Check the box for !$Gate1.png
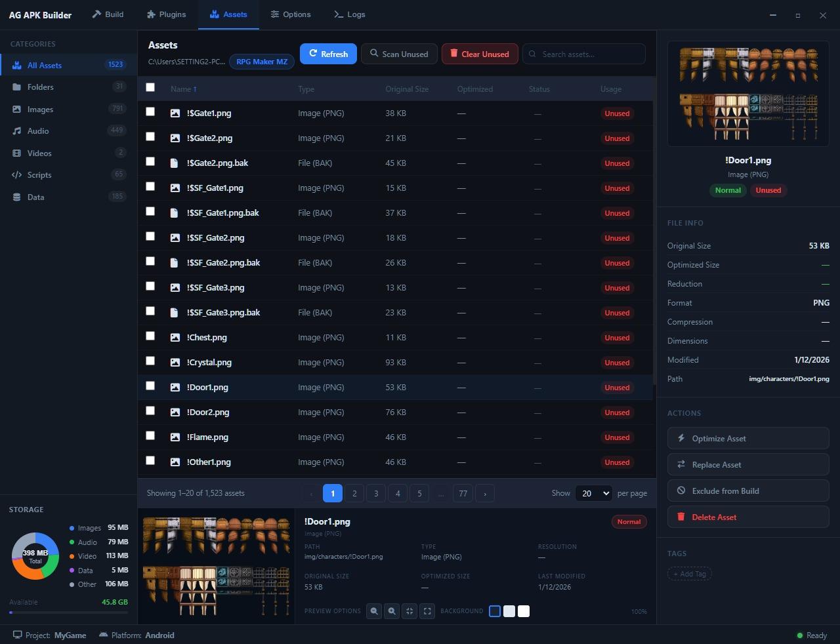 pos(150,111)
